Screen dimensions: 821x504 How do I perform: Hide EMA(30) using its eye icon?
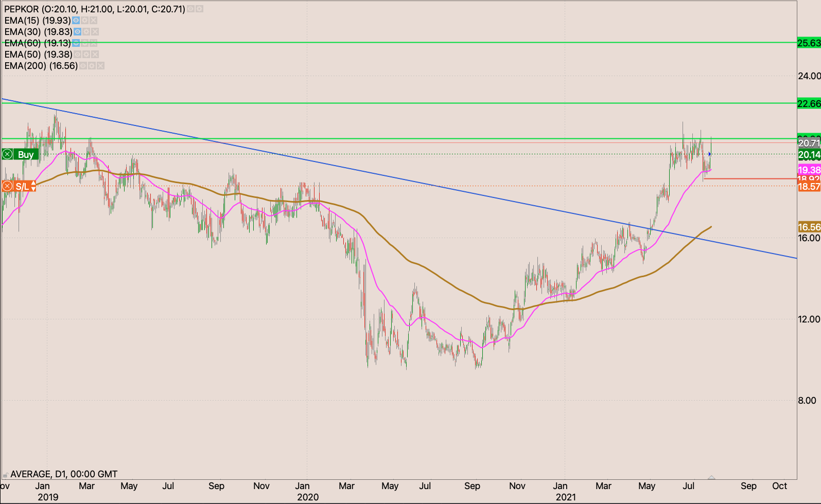pos(77,32)
